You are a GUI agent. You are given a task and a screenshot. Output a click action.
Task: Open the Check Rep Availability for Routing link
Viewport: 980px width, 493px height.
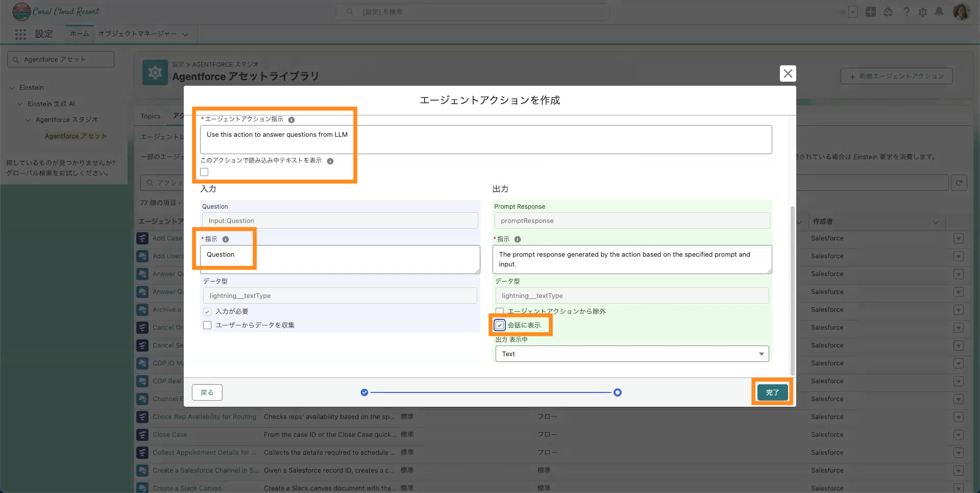[204, 417]
